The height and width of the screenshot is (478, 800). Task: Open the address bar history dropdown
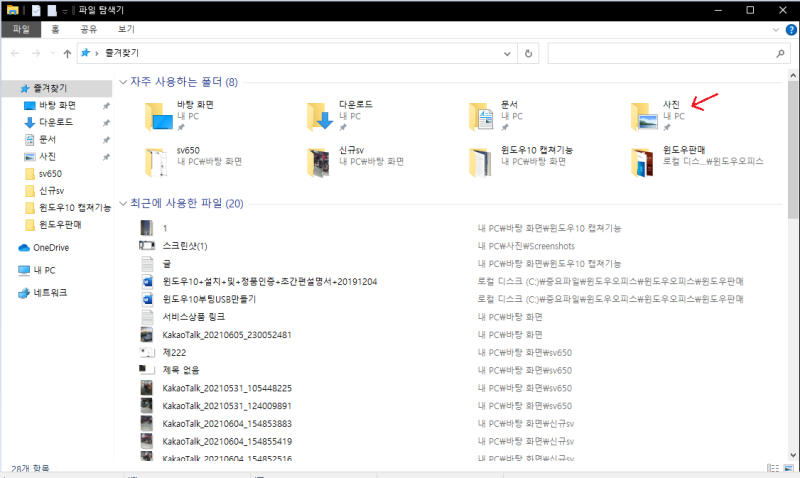(x=507, y=54)
